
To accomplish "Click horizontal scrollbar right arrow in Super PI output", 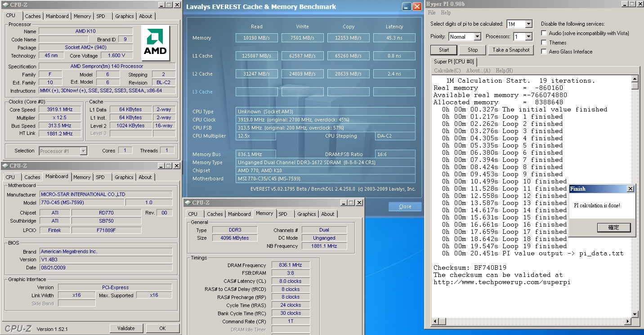I will pyautogui.click(x=627, y=322).
